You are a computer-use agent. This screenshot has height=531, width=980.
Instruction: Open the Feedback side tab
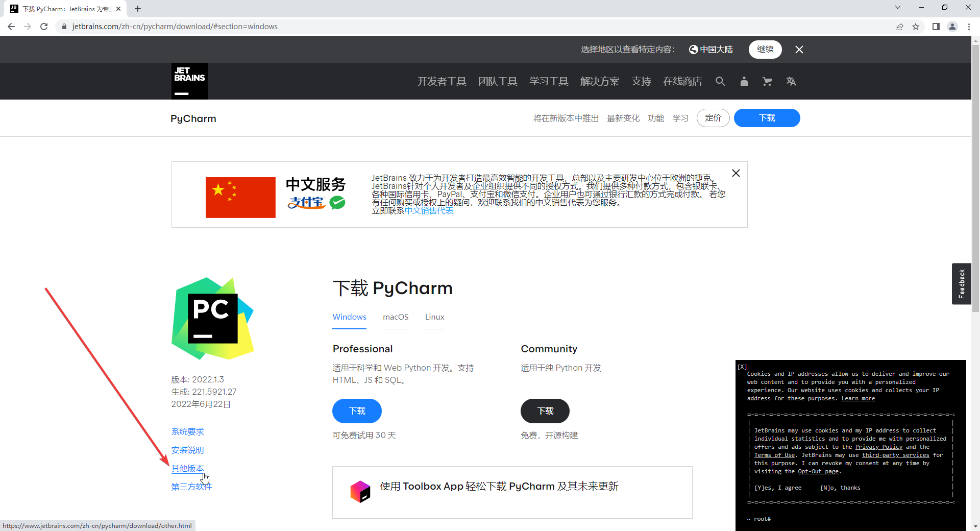coord(961,284)
